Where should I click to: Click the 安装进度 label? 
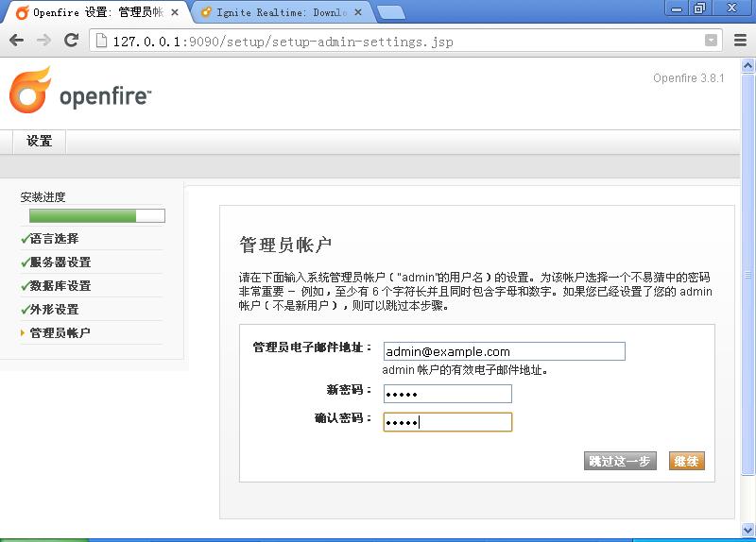click(43, 197)
